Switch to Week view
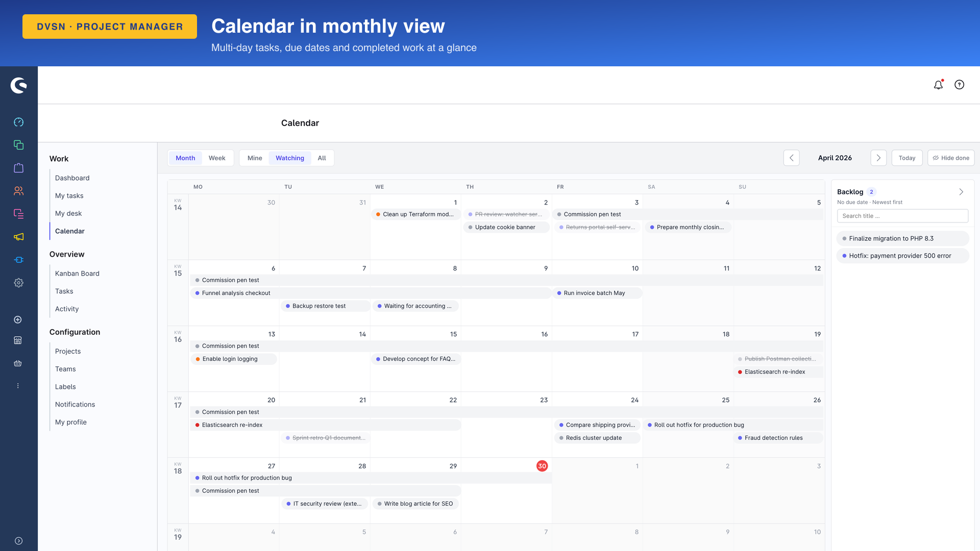 [217, 158]
